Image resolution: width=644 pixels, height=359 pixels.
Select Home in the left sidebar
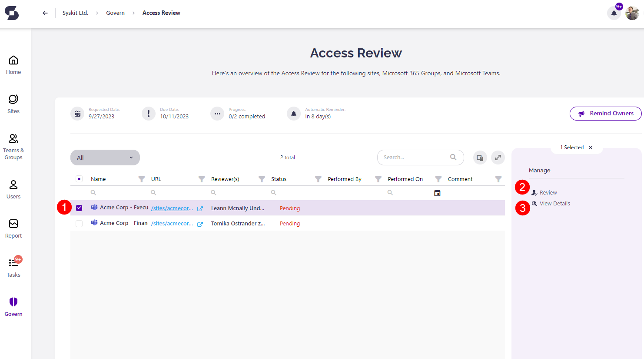pos(13,64)
